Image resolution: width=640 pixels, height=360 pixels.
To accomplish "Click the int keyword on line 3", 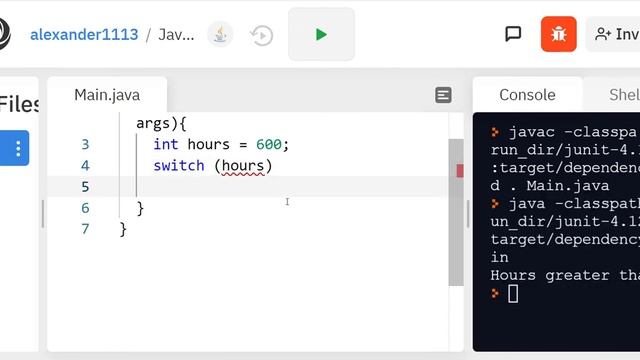I will pyautogui.click(x=166, y=144).
